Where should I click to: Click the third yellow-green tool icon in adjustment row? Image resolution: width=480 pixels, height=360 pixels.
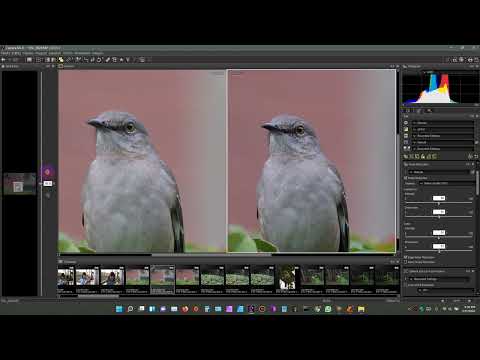coord(417,156)
